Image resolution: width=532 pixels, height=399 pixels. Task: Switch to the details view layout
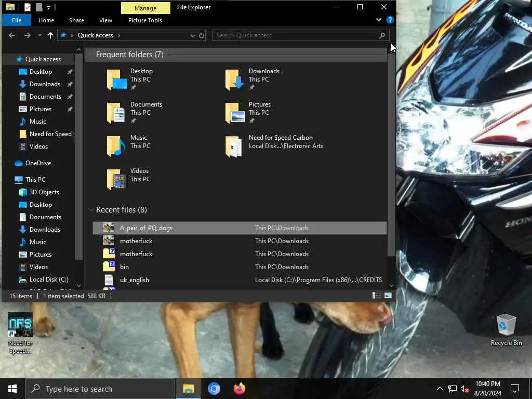click(x=377, y=296)
